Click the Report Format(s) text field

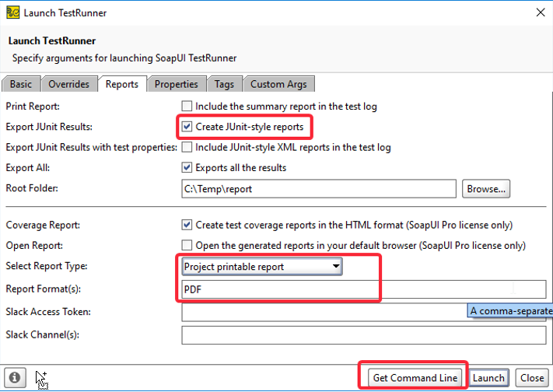(280, 289)
